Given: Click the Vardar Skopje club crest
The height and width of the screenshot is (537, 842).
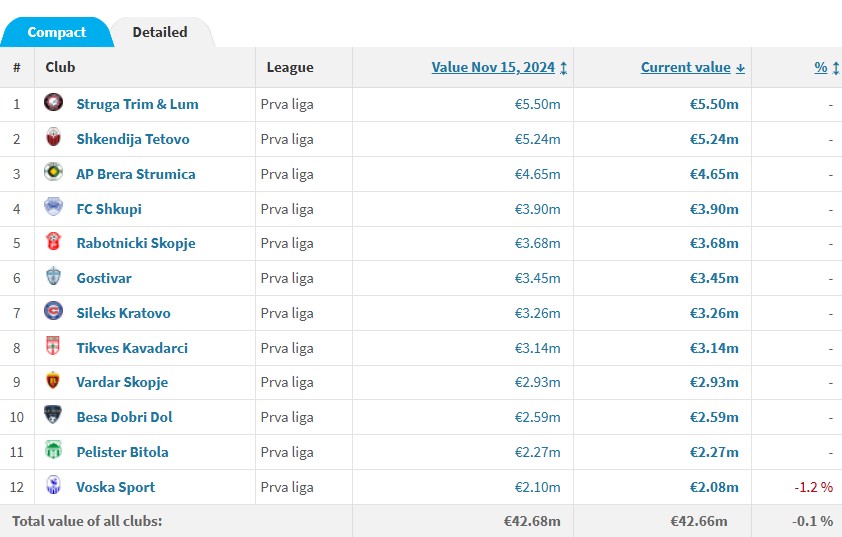Looking at the screenshot, I should point(53,381).
